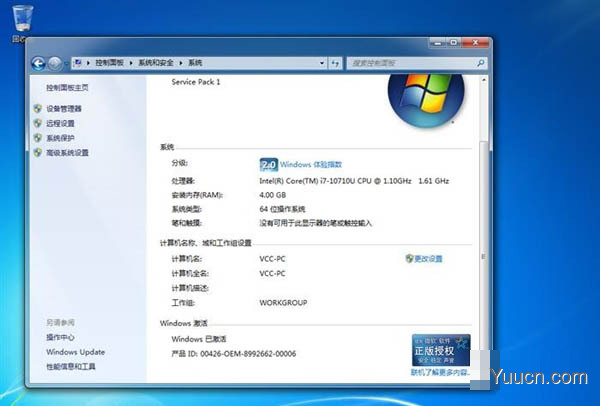Viewport: 600px width, 406px height.
Task: Expand the arrow after 系统和安全 breadcrumb
Action: coord(181,63)
